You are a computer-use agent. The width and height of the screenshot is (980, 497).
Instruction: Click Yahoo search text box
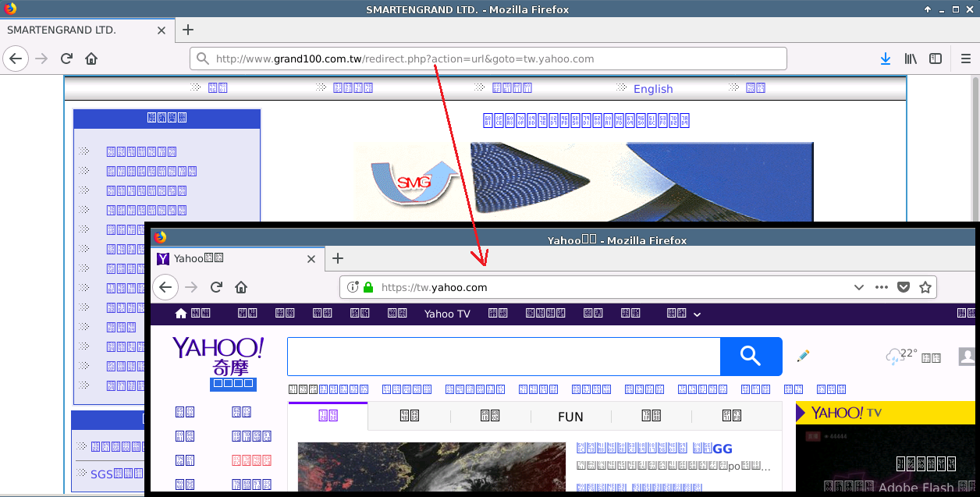tap(503, 357)
